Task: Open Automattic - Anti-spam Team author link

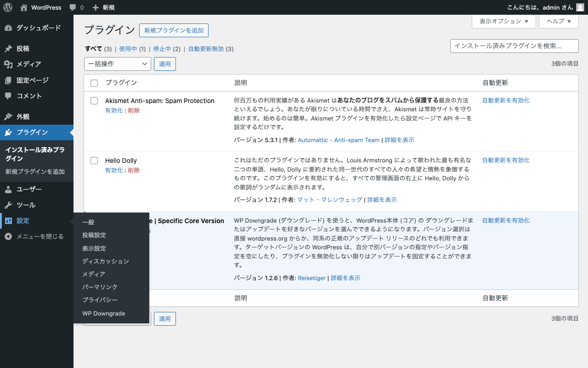Action: point(339,140)
